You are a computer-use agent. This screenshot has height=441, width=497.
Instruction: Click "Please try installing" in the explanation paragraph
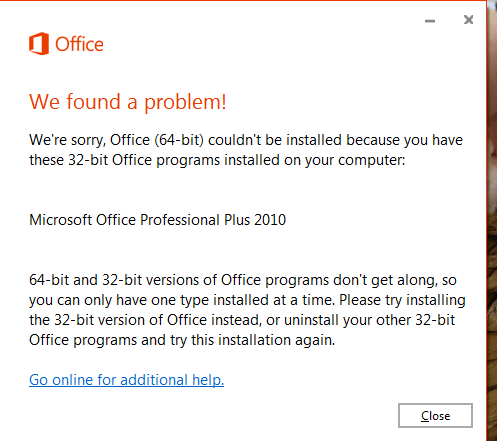coord(402,300)
